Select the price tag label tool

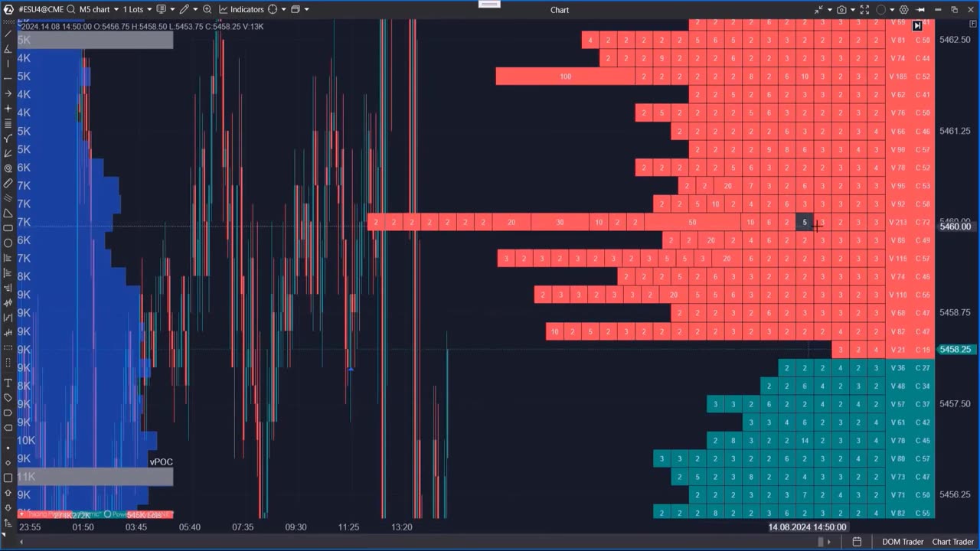[8, 398]
